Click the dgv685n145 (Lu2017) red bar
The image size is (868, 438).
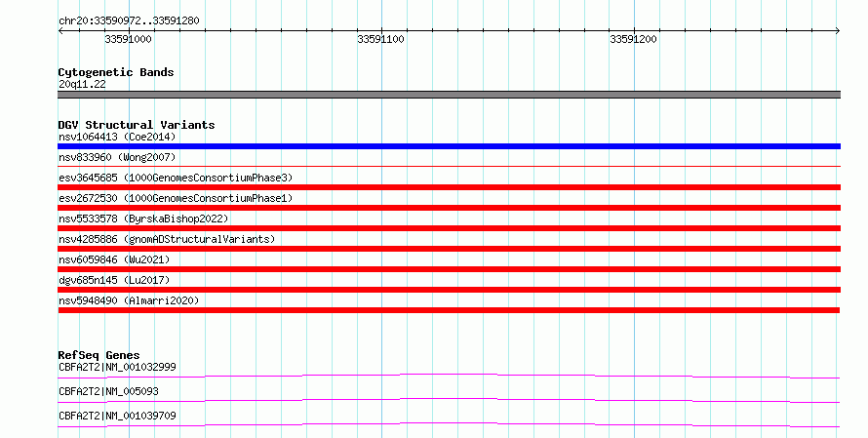[449, 290]
